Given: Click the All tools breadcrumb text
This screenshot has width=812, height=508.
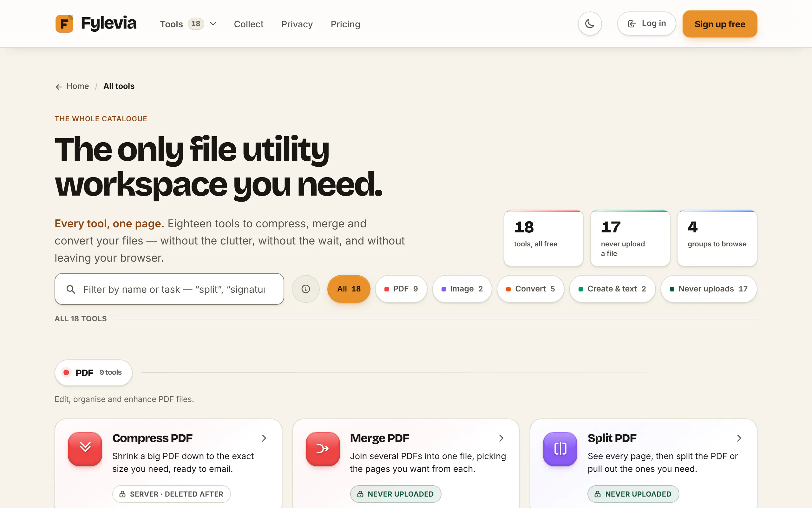Looking at the screenshot, I should click(119, 86).
